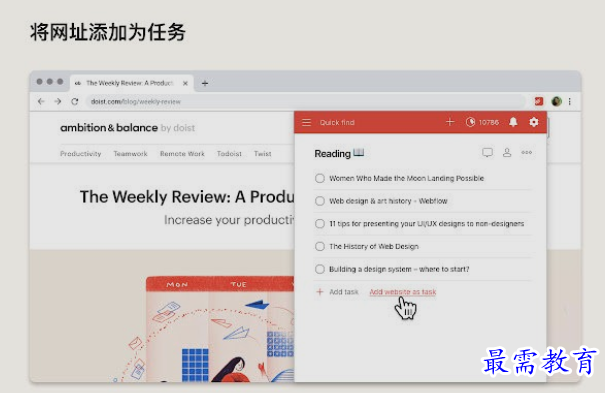The height and width of the screenshot is (393, 605).
Task: Select The Weekly Review browser tab
Action: point(131,83)
